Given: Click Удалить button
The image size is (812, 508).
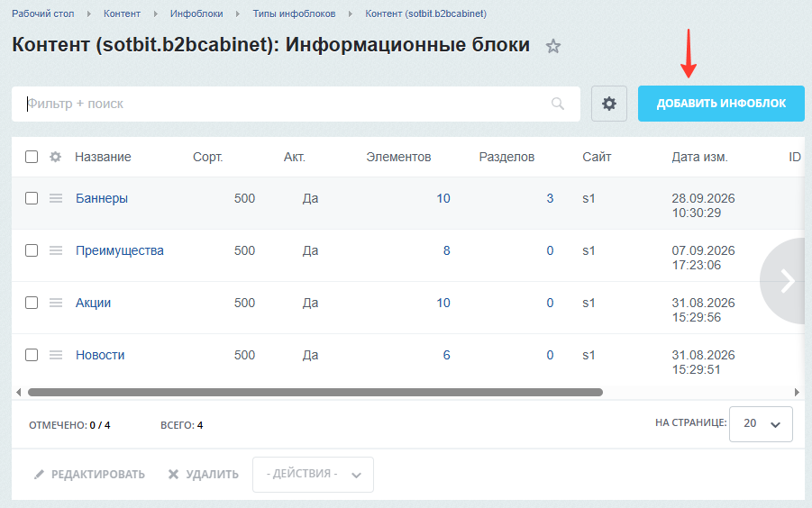Looking at the screenshot, I should [204, 475].
